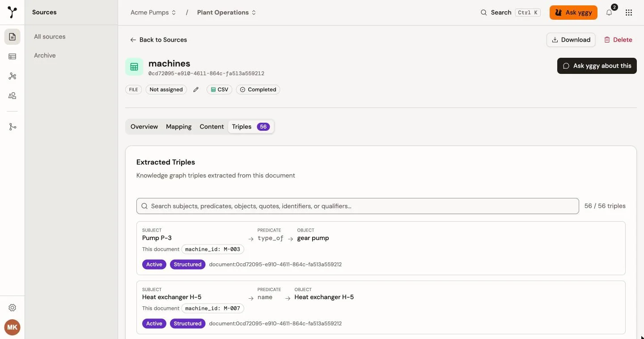The image size is (644, 339).
Task: Click the CSV format badge
Action: 219,90
